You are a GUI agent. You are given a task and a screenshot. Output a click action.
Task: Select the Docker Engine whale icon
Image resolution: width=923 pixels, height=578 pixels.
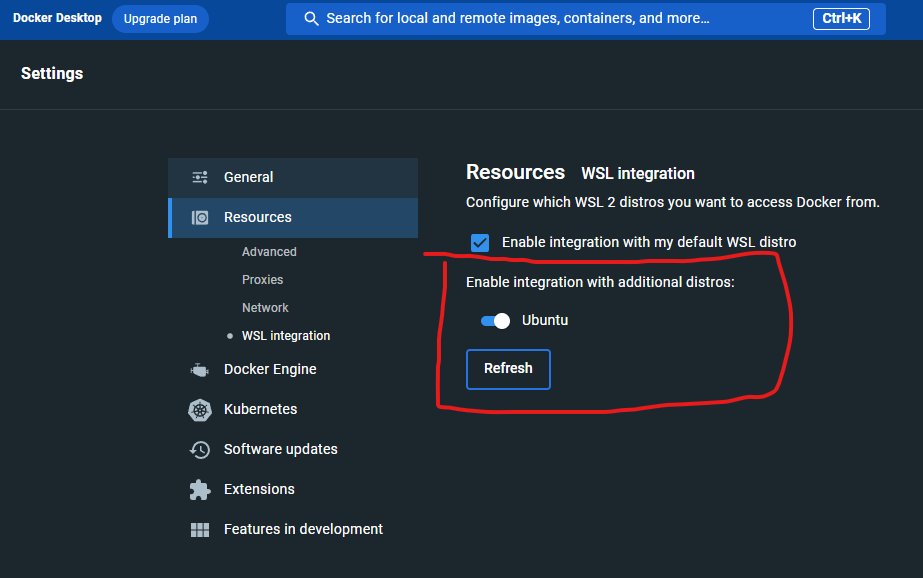coord(199,369)
